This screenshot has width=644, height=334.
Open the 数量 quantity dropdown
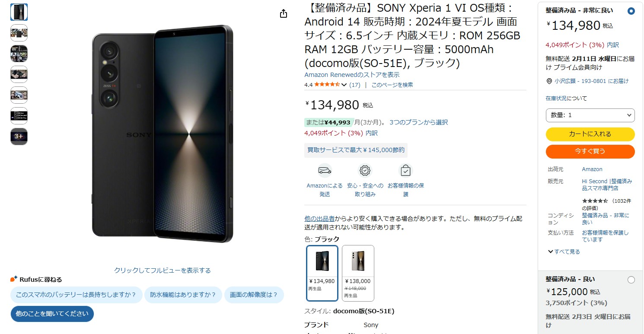(590, 115)
